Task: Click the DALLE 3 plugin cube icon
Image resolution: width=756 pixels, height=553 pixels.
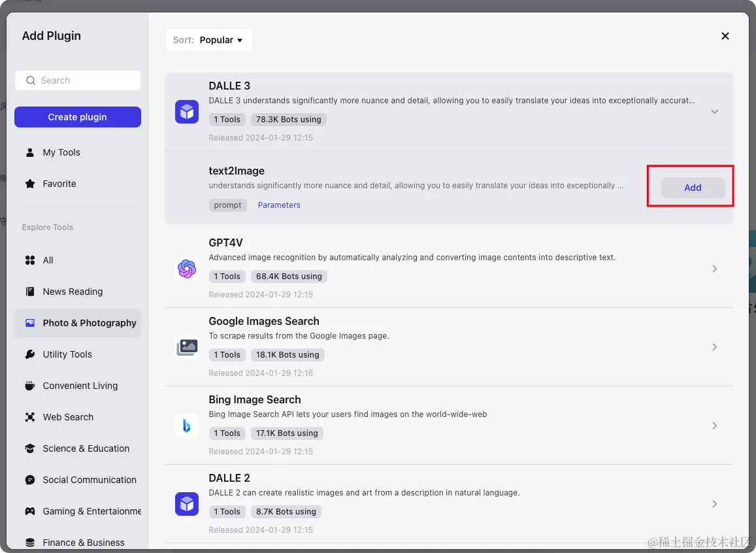Action: point(187,112)
